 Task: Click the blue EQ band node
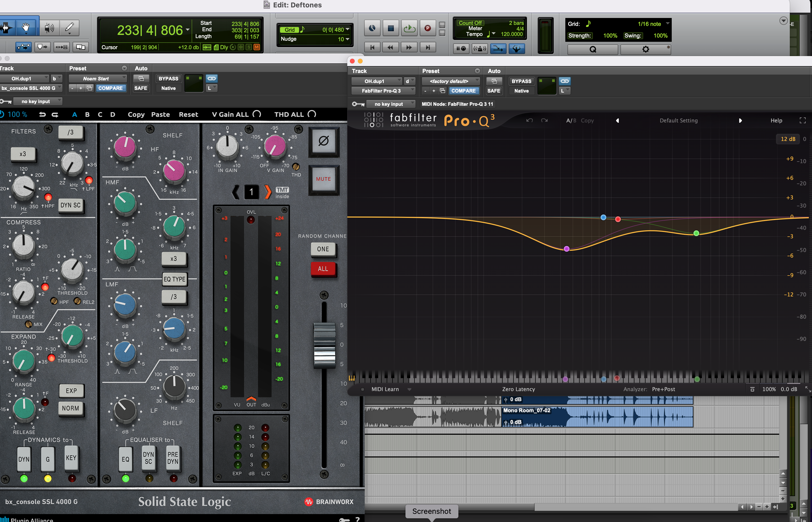(x=603, y=217)
